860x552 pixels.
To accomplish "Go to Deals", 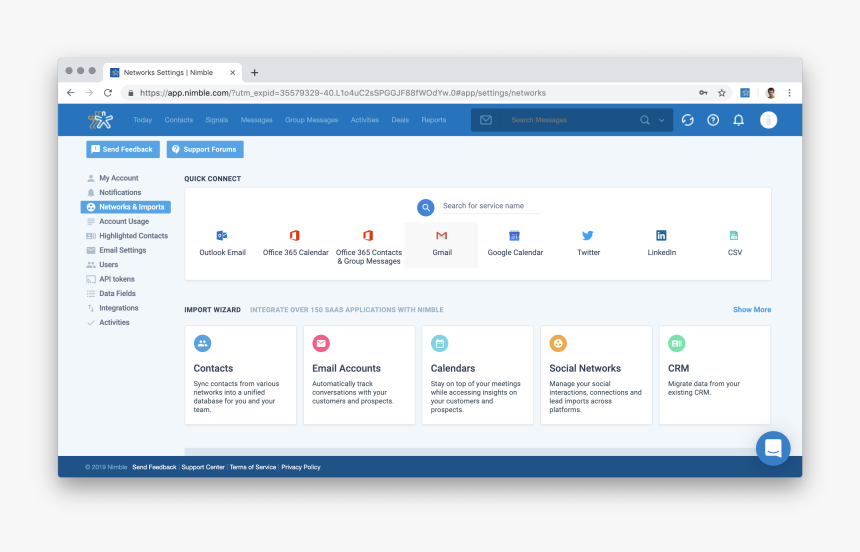I will coord(400,120).
